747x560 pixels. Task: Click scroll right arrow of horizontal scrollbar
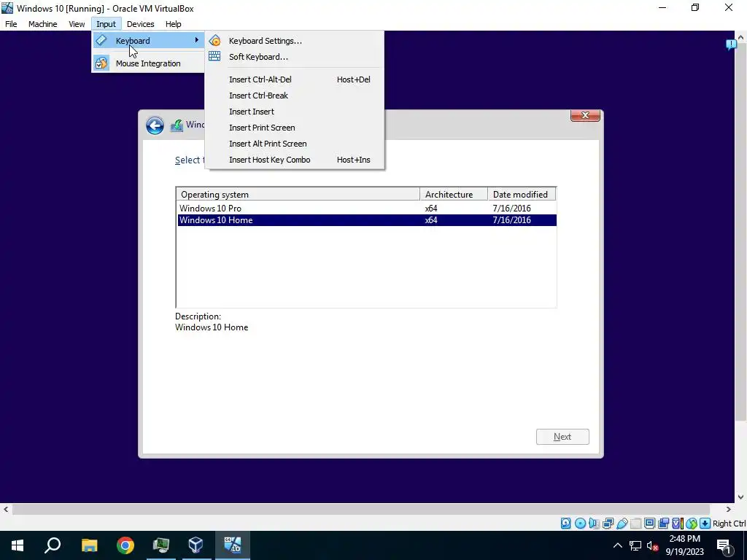[x=729, y=510]
